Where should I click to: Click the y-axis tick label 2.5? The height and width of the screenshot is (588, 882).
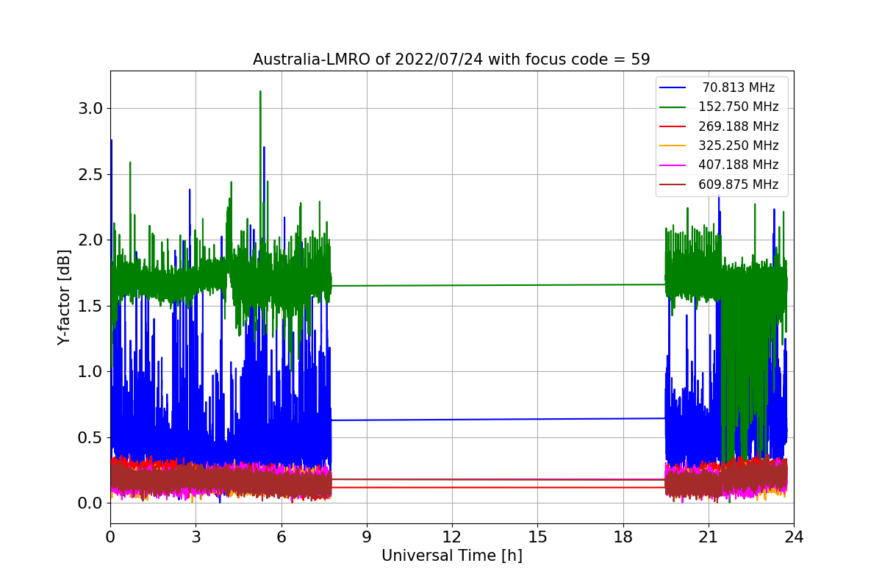pyautogui.click(x=91, y=174)
